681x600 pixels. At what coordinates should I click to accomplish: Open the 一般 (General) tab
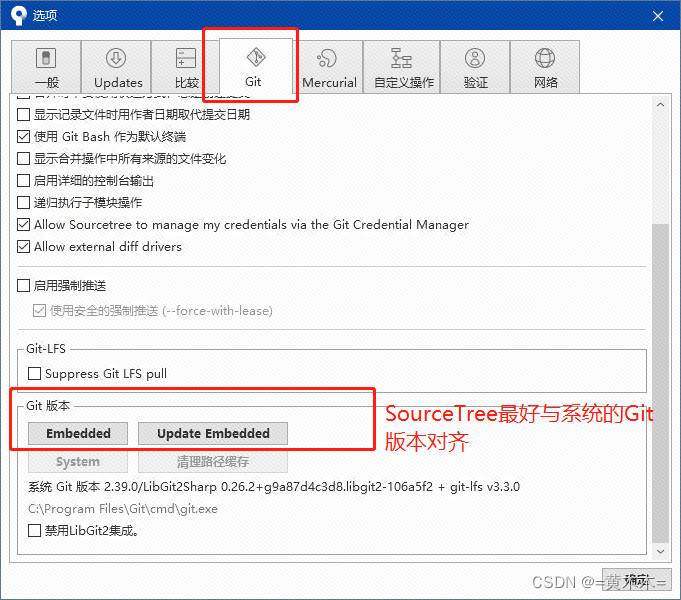coord(46,67)
